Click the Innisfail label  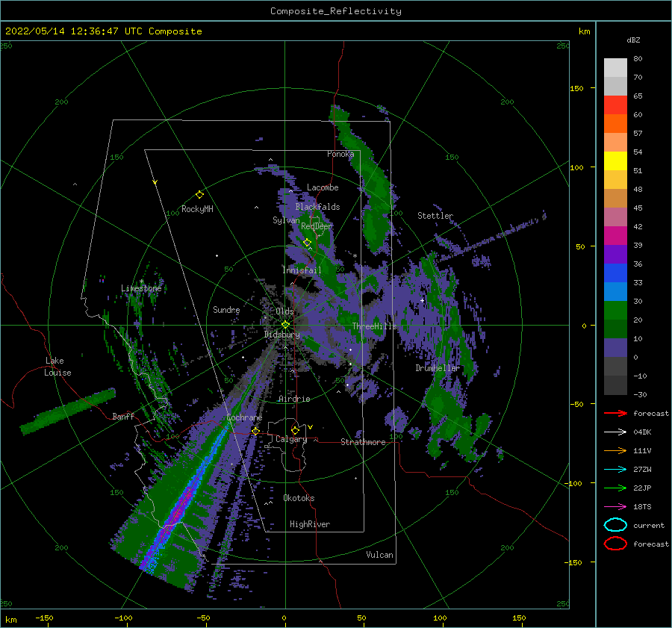pos(302,270)
